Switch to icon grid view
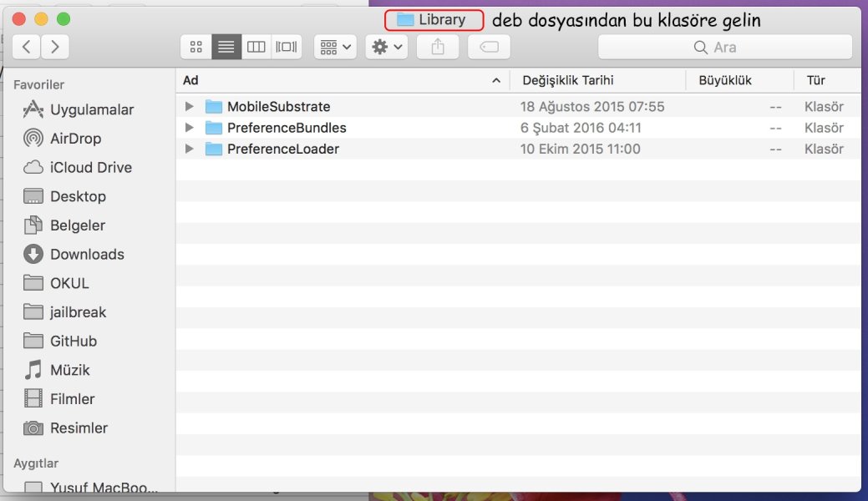This screenshot has height=501, width=868. coord(196,47)
